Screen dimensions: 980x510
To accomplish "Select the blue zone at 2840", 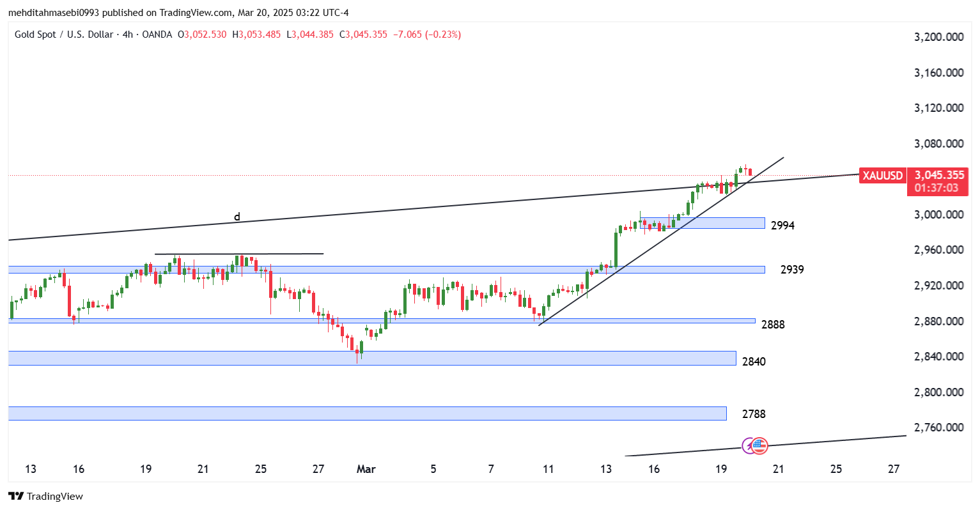I will 372,358.
